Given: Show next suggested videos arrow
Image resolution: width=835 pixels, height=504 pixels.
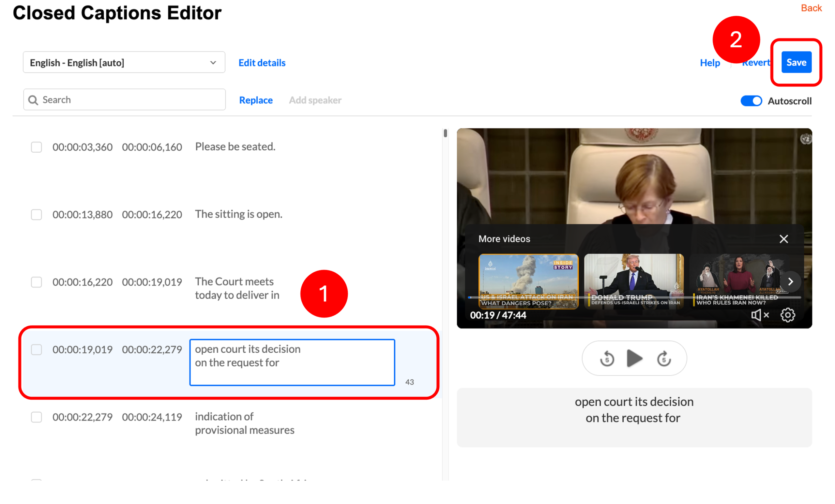Looking at the screenshot, I should click(790, 281).
